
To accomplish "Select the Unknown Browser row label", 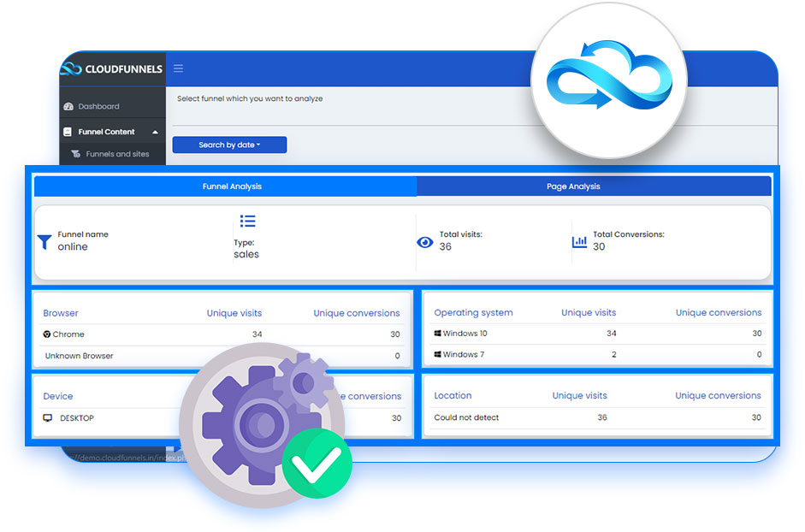I will (79, 356).
